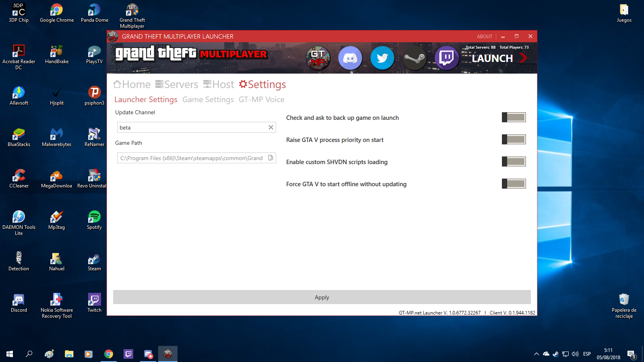Open DAEMON Tools Lite desktop icon

19,223
